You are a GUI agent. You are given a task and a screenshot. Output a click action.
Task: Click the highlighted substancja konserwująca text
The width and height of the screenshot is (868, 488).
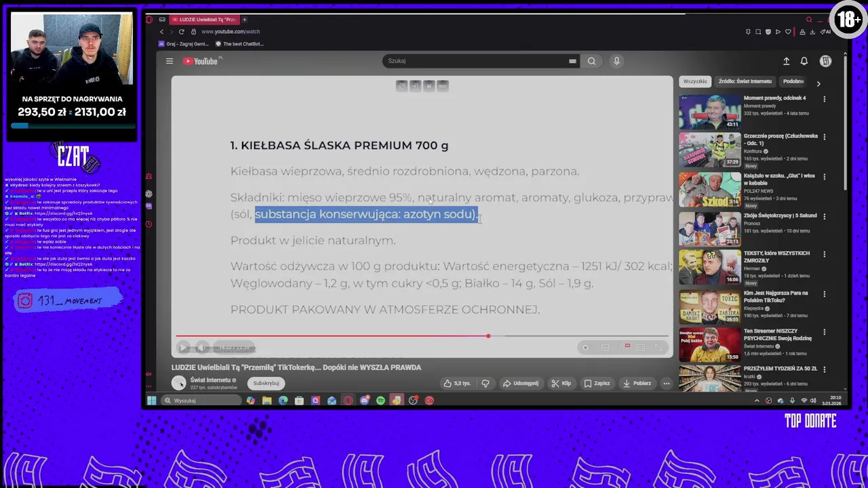pos(367,214)
